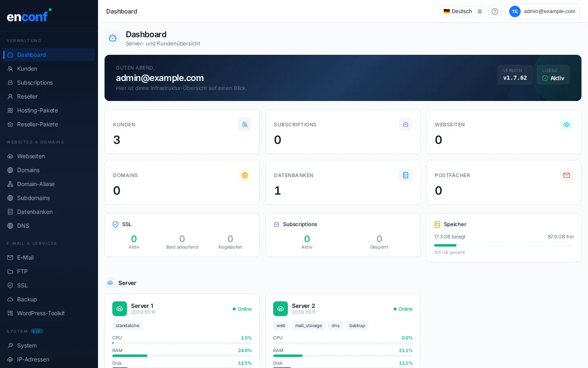The image size is (588, 368).
Task: Click the Domains card globe icon
Action: (x=245, y=175)
